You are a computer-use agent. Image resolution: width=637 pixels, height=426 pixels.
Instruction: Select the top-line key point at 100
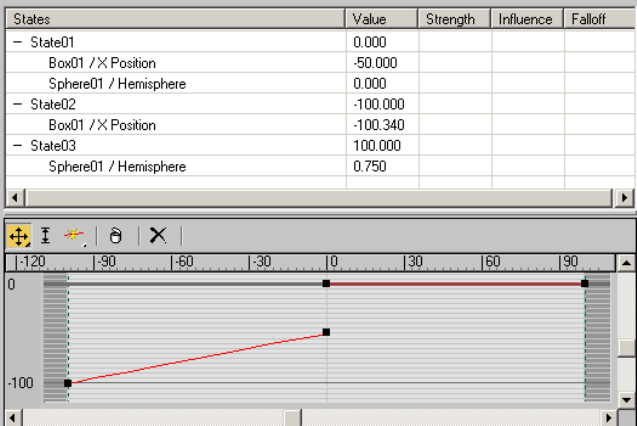click(585, 283)
